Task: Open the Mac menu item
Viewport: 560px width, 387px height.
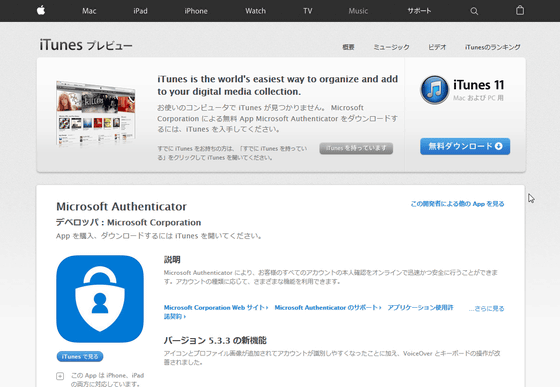Action: coord(89,11)
